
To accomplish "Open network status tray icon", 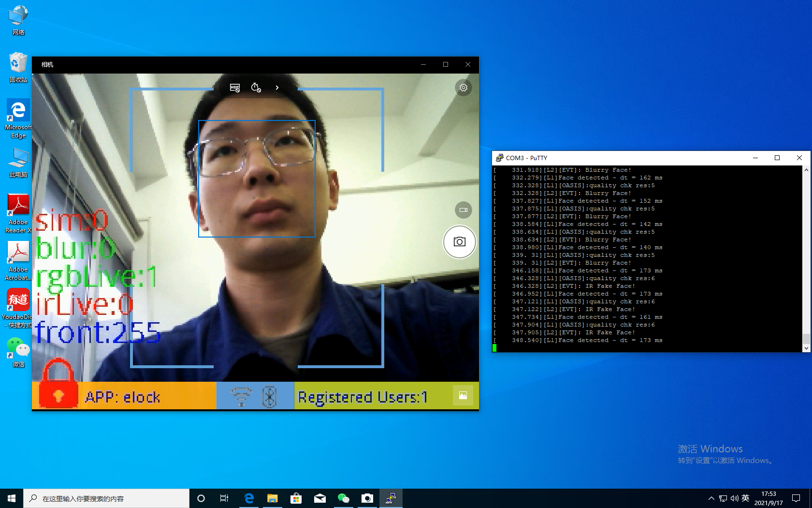I will pyautogui.click(x=723, y=498).
